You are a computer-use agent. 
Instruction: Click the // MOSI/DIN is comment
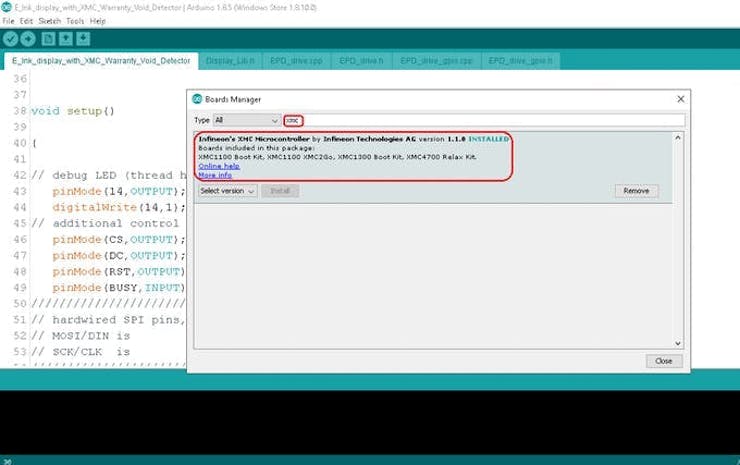pyautogui.click(x=81, y=336)
